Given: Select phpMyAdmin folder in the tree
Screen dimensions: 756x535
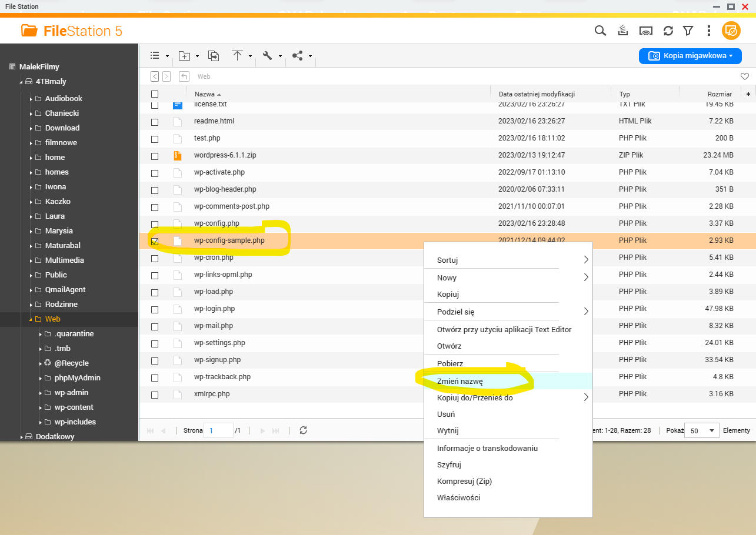Looking at the screenshot, I should pyautogui.click(x=78, y=377).
